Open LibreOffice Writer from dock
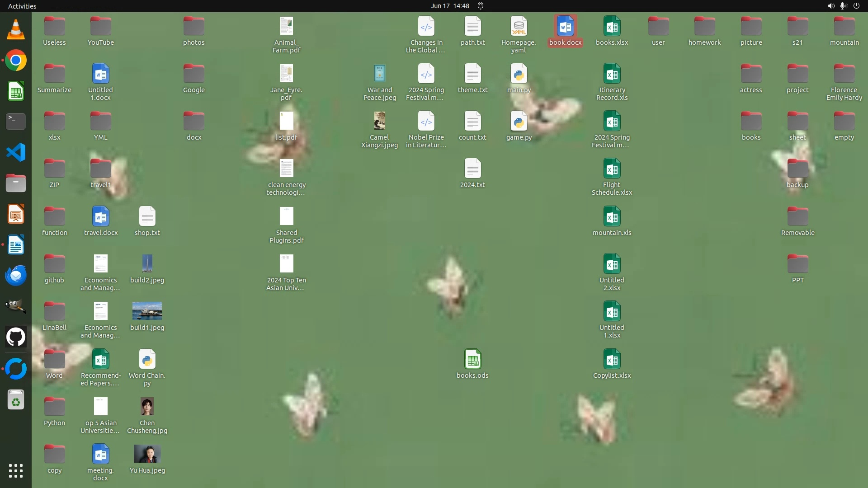 point(16,245)
